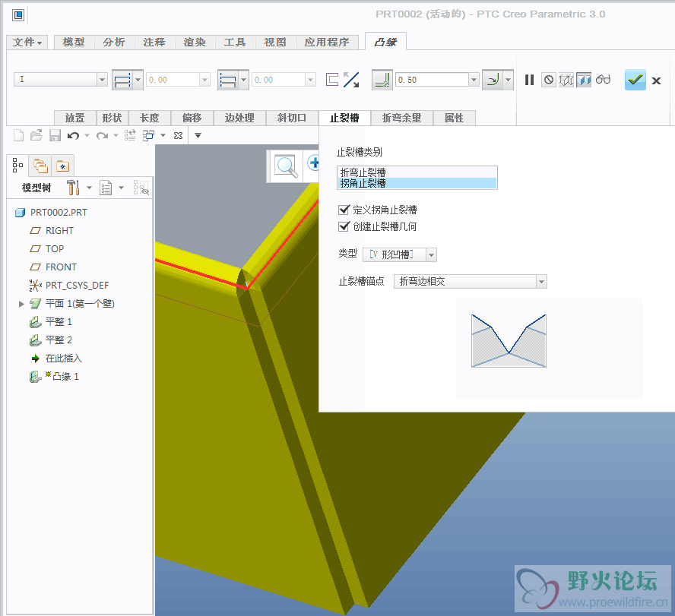Open the 放置 panel tab

tap(75, 118)
